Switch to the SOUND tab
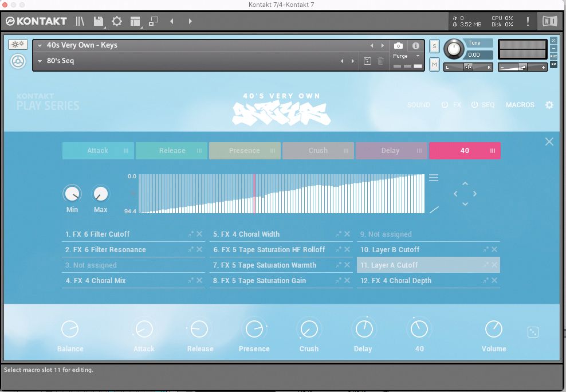 coord(418,105)
